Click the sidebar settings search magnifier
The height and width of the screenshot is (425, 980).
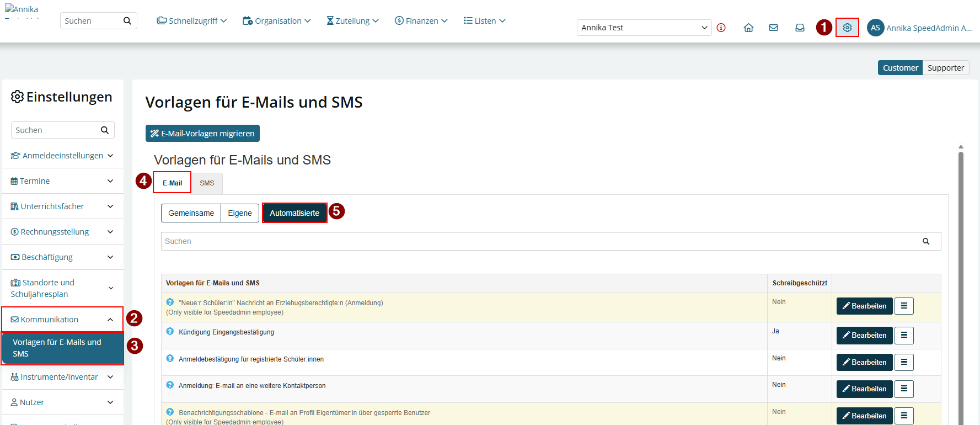point(105,130)
